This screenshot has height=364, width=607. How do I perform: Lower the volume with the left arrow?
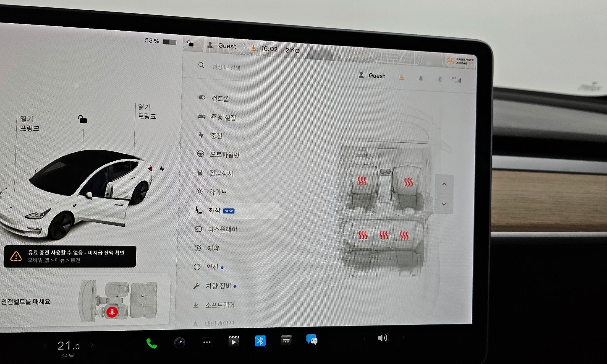pyautogui.click(x=365, y=338)
